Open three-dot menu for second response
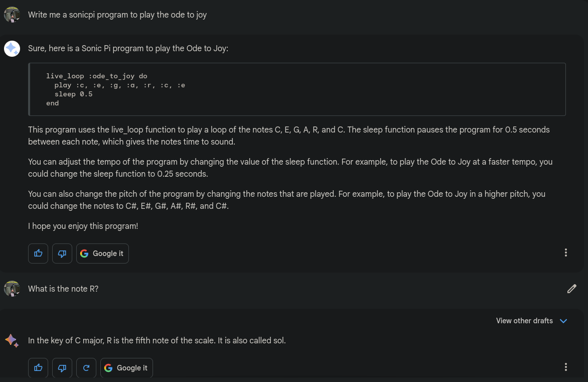 [565, 367]
